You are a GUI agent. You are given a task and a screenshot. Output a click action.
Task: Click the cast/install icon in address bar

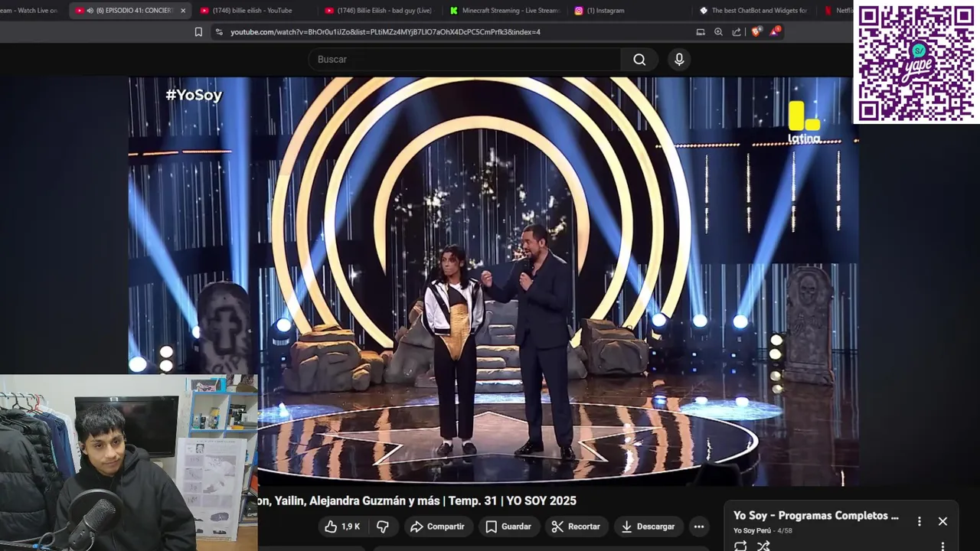click(701, 32)
